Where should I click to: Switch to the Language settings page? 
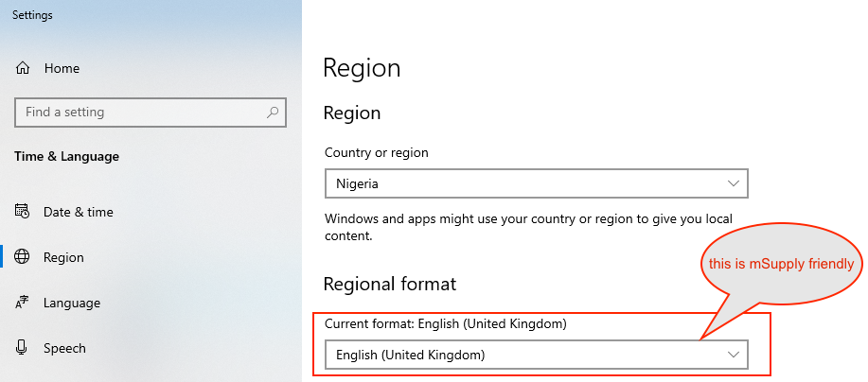click(x=72, y=303)
